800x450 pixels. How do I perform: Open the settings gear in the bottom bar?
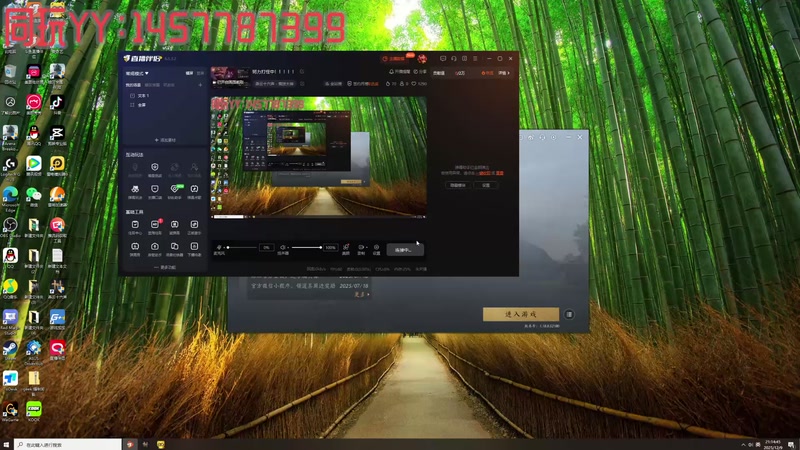pyautogui.click(x=377, y=249)
